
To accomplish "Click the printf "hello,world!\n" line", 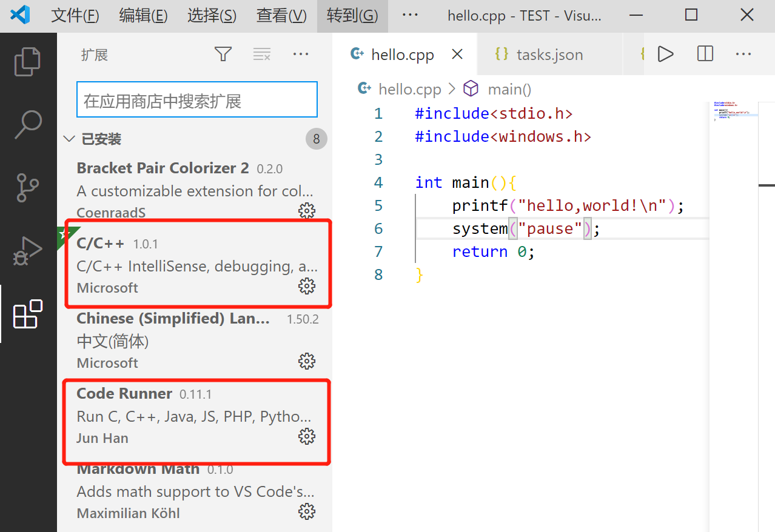I will [x=568, y=205].
